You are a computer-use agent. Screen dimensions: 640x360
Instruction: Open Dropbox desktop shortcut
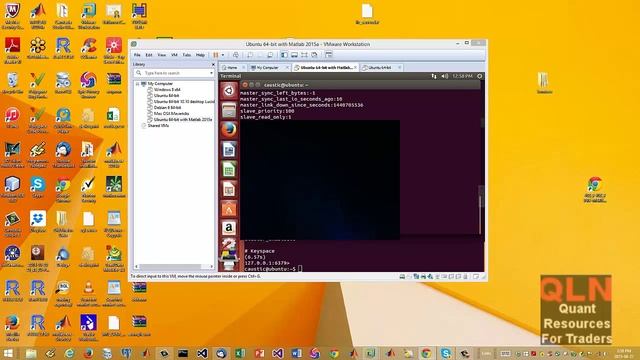(x=38, y=222)
